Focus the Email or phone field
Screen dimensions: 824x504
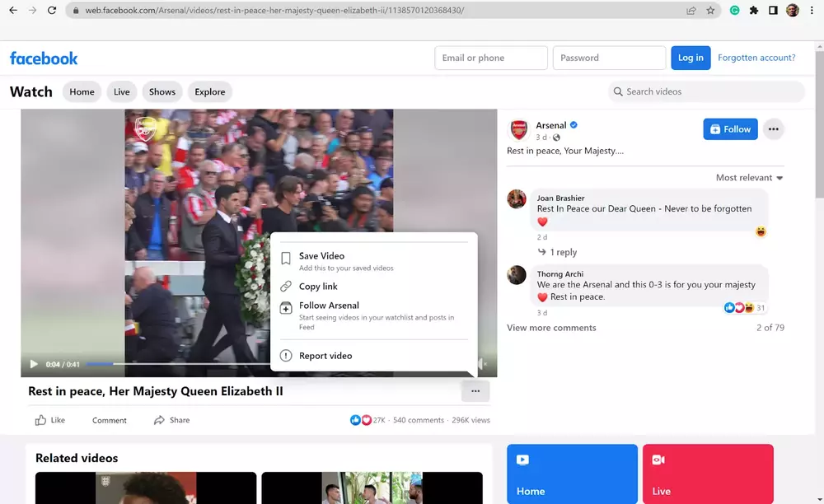[x=491, y=58]
